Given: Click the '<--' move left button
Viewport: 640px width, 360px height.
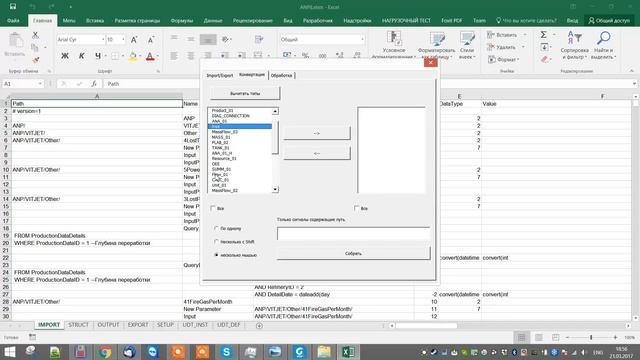Looking at the screenshot, I should 317,153.
